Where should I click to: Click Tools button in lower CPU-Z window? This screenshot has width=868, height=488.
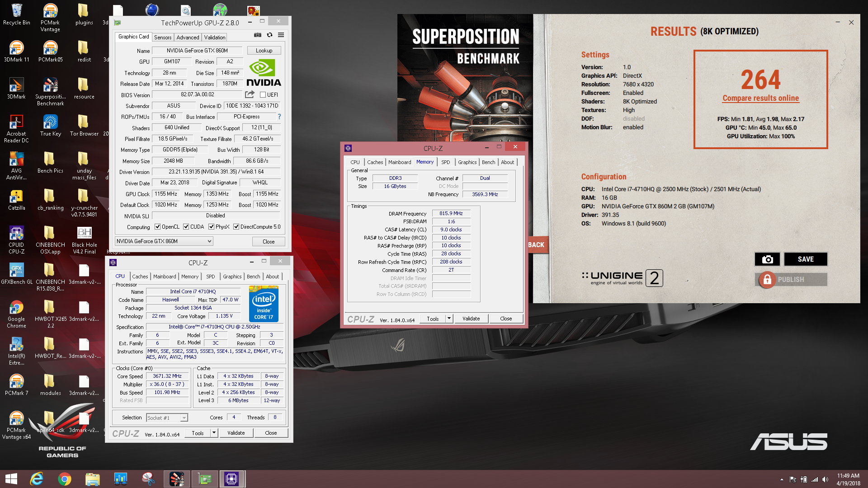pos(198,433)
